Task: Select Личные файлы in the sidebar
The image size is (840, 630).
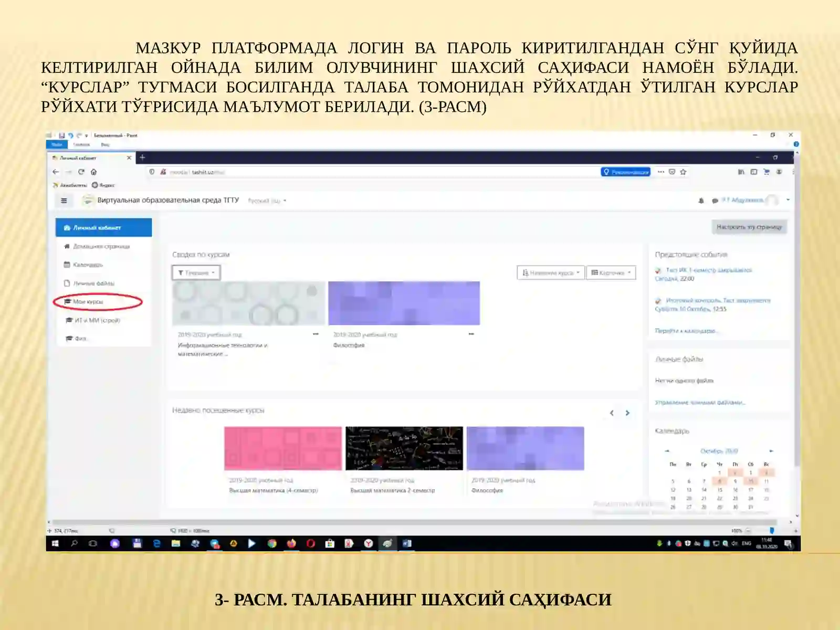Action: 94,283
